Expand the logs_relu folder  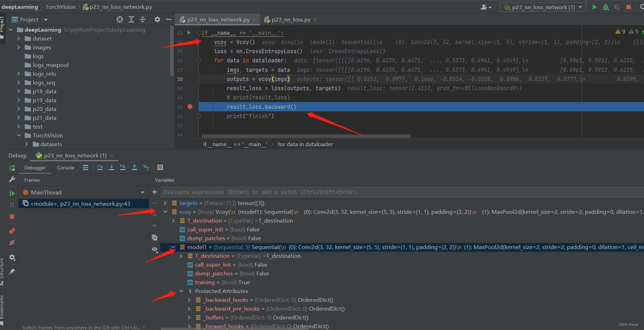click(19, 74)
